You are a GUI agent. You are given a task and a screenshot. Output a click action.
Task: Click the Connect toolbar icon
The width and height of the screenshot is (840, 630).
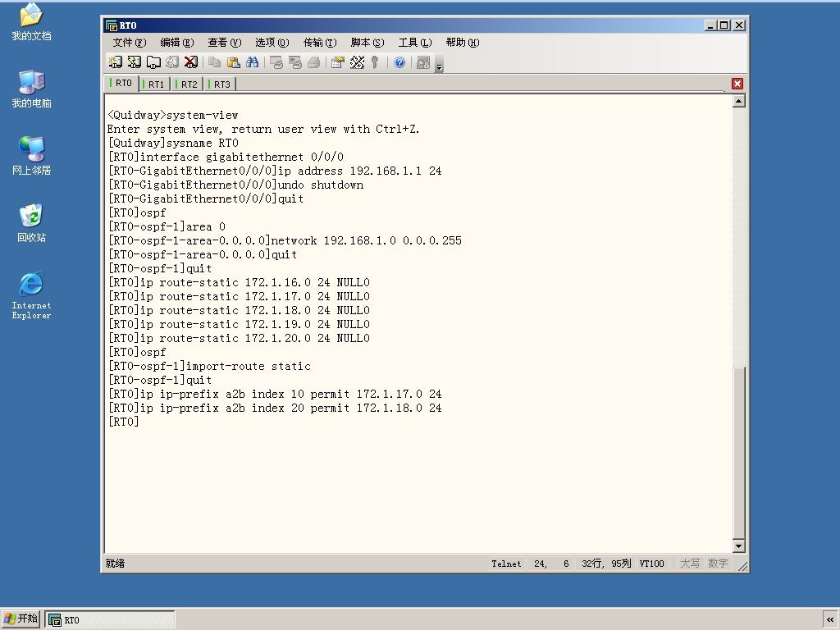115,62
